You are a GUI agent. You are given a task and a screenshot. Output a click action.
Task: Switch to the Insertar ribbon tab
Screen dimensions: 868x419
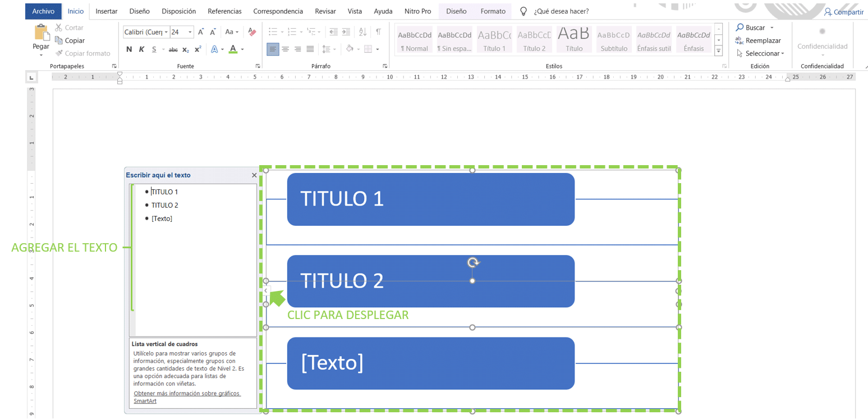[107, 11]
